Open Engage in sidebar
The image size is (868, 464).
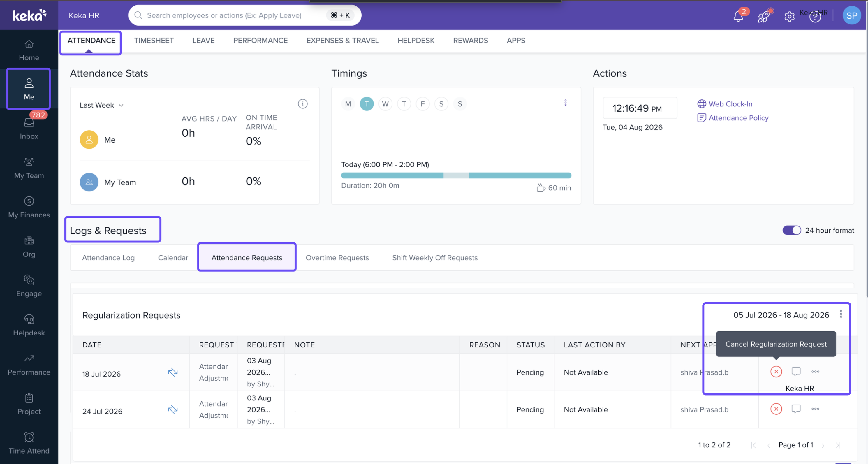pos(29,286)
